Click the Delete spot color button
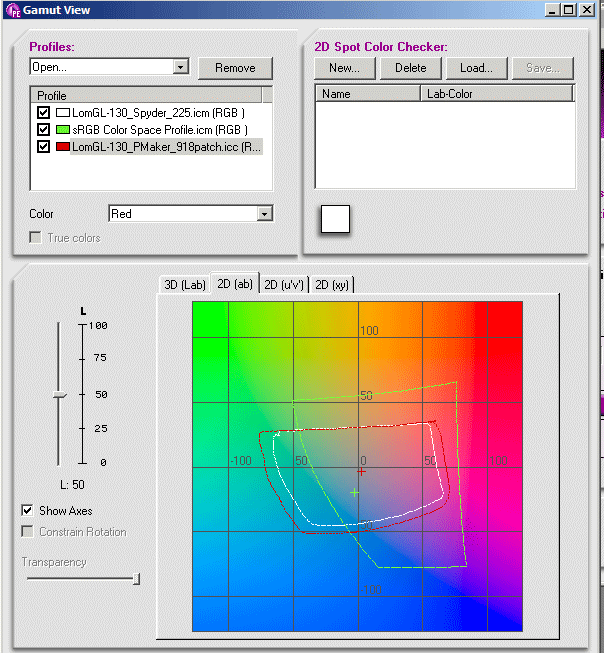The height and width of the screenshot is (653, 604). click(411, 68)
